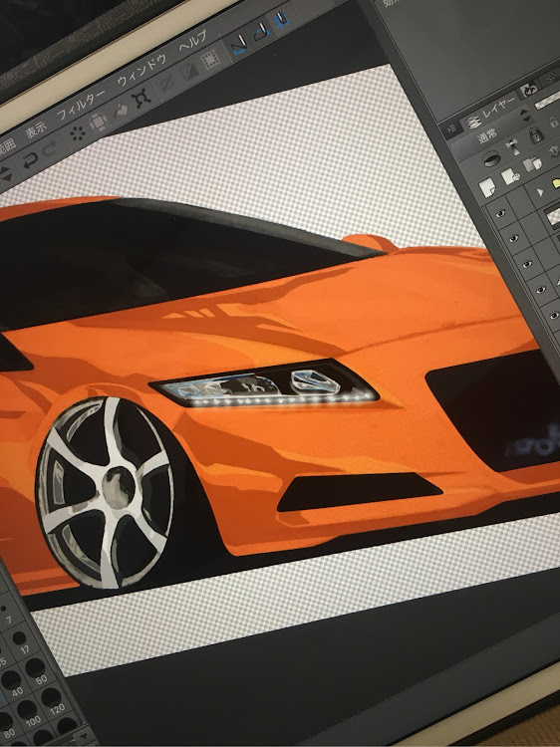
Task: Click the dotted circle icon beside Redo
Action: pyautogui.click(x=77, y=133)
